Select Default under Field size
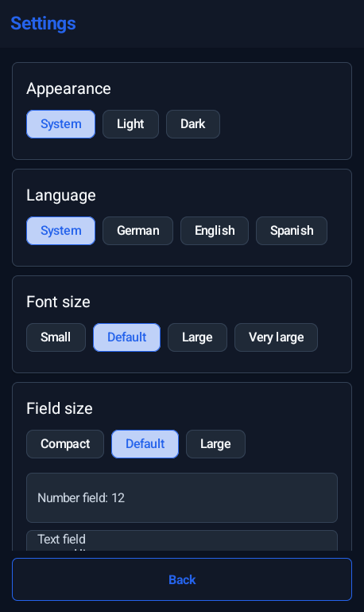 point(145,444)
